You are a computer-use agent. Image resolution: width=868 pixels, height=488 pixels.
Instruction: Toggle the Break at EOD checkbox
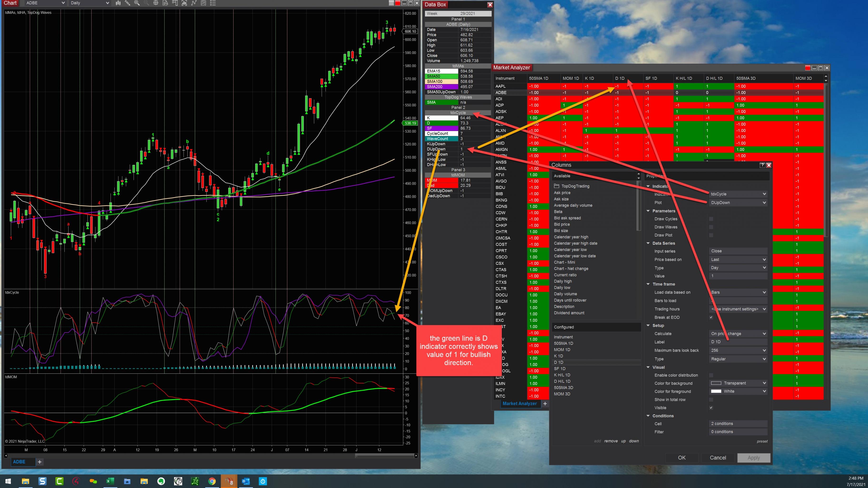click(x=711, y=317)
